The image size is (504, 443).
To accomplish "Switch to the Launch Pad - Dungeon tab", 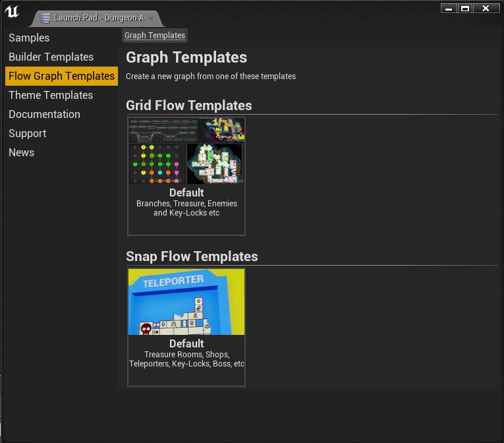I will point(99,18).
